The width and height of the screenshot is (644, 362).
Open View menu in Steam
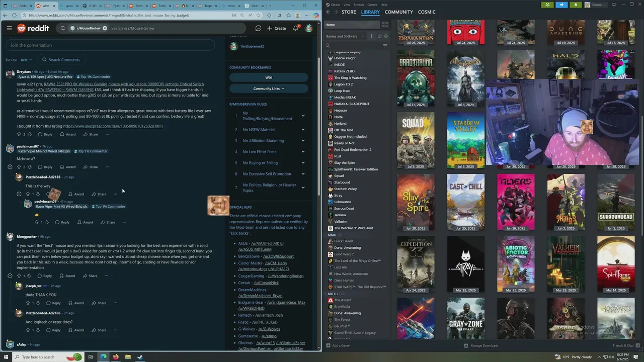347,5
